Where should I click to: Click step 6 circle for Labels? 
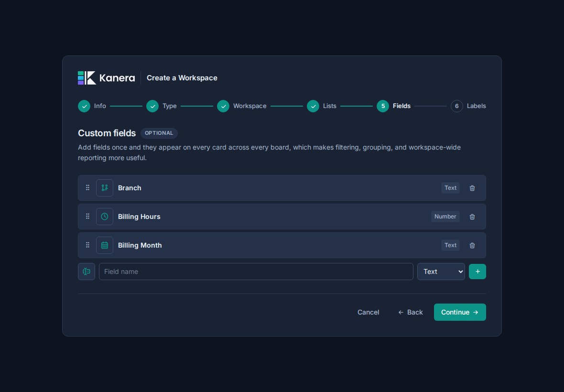457,106
